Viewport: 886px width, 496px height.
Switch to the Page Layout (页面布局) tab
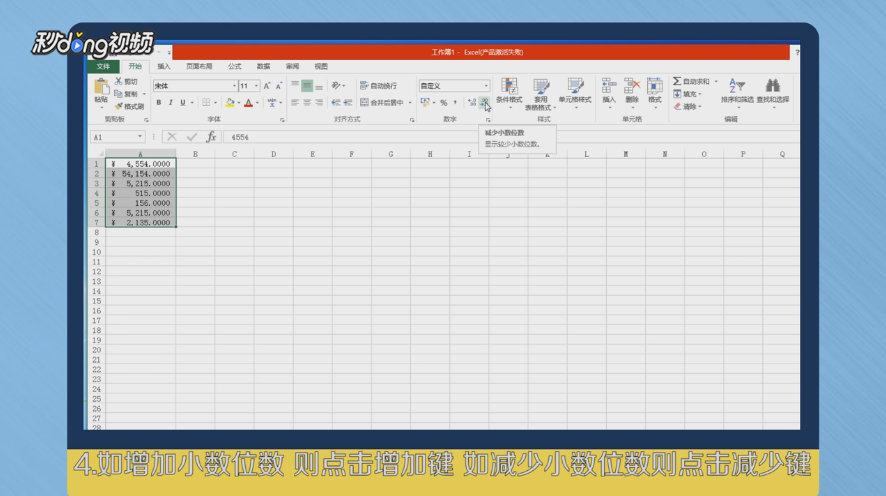pyautogui.click(x=199, y=67)
